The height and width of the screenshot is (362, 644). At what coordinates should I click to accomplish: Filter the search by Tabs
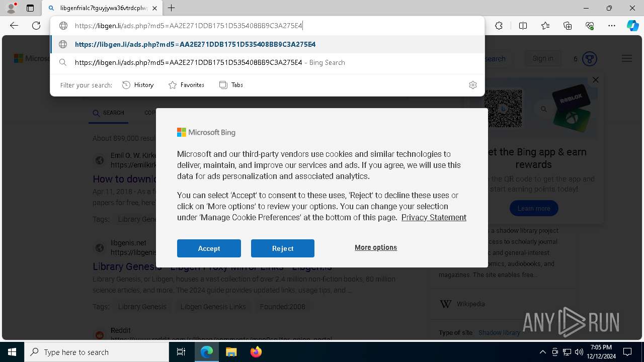tap(231, 85)
